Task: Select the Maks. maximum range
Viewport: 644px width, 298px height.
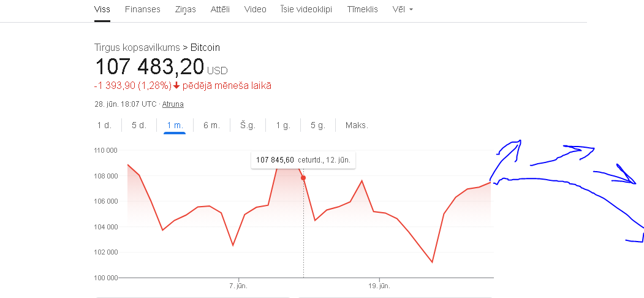Action: 357,125
